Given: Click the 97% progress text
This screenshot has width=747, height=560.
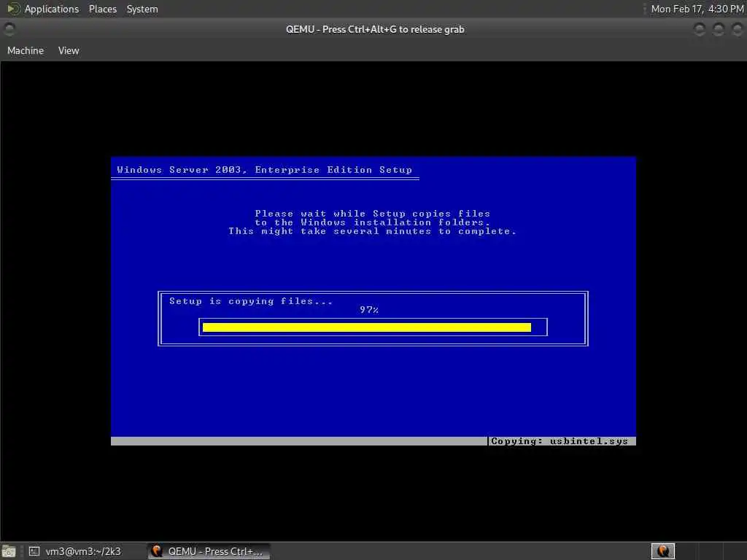Looking at the screenshot, I should pos(369,309).
